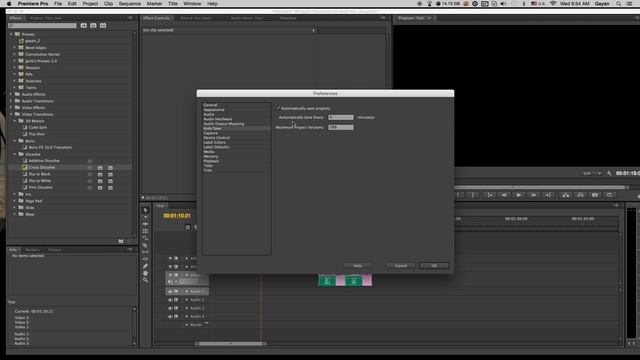
Task: Click Cancel in the Preferences dialog
Action: [x=400, y=266]
